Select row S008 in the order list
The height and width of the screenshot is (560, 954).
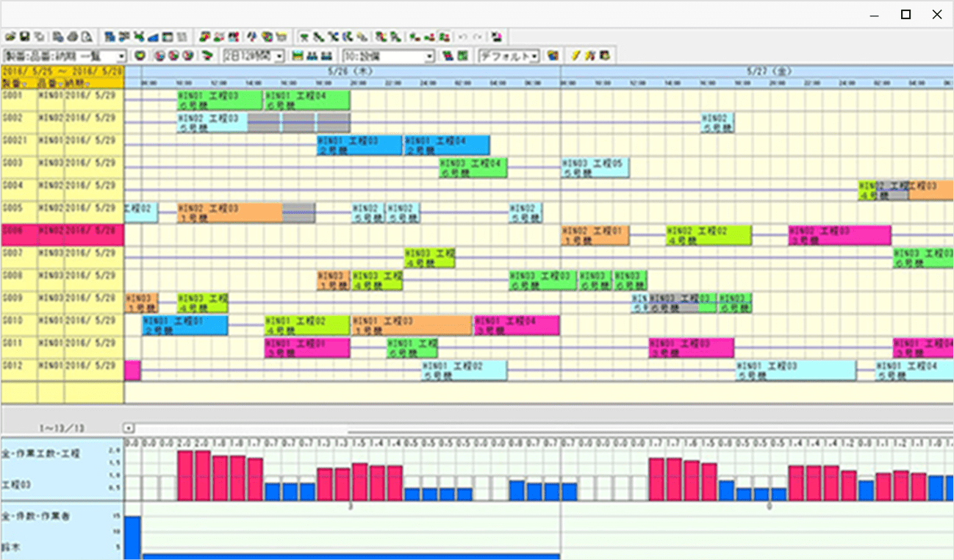62,280
